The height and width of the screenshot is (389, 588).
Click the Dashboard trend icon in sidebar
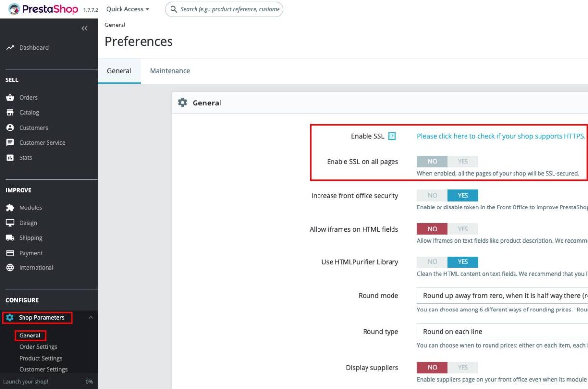pos(10,48)
